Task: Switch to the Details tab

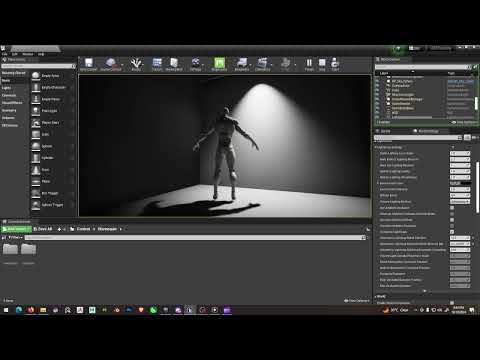Action: pyautogui.click(x=385, y=131)
